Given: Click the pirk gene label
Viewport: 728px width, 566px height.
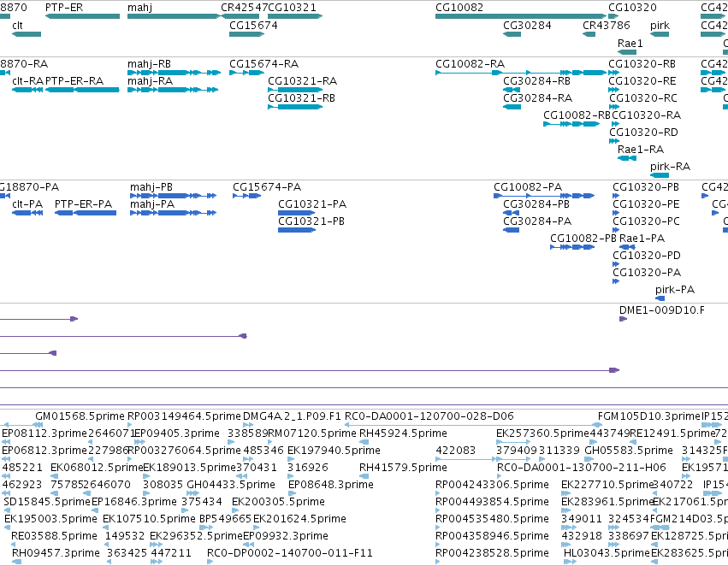Looking at the screenshot, I should (660, 26).
